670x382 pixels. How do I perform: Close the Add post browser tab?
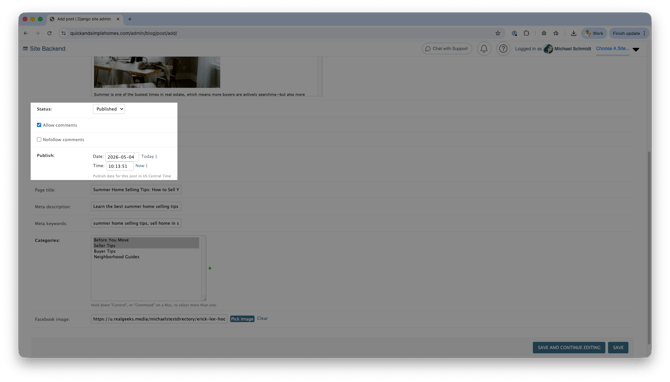pos(118,19)
